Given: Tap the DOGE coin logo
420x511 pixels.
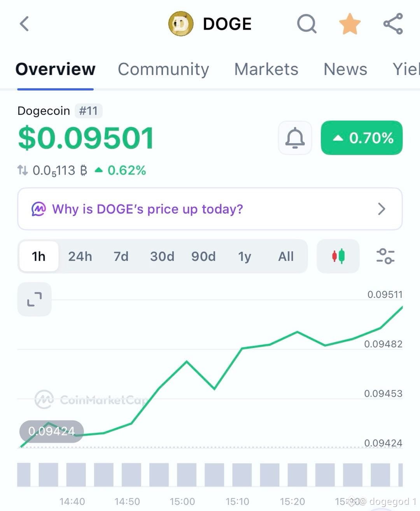Looking at the screenshot, I should [181, 24].
